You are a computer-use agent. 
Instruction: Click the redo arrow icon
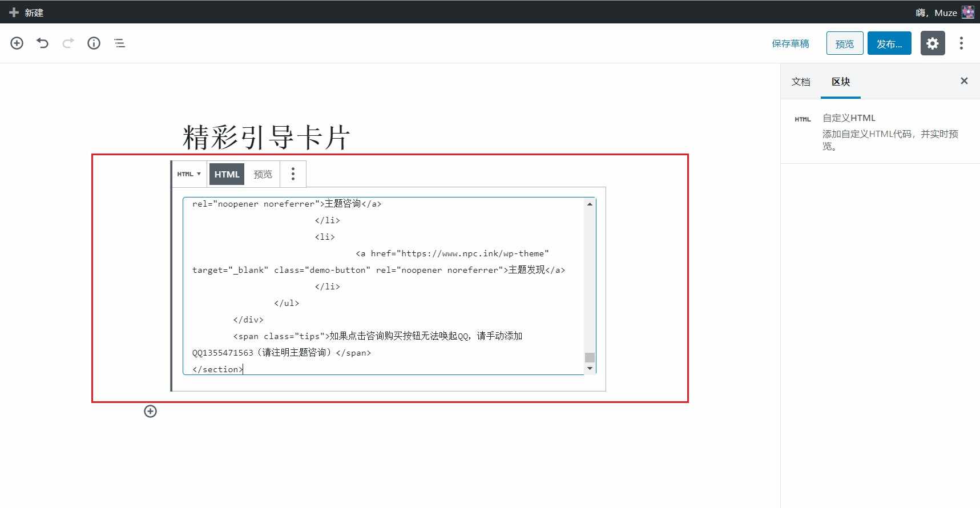point(68,43)
